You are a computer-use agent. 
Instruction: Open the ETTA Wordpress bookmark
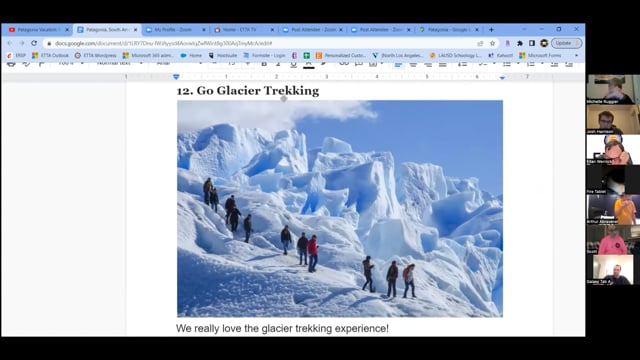[96, 55]
